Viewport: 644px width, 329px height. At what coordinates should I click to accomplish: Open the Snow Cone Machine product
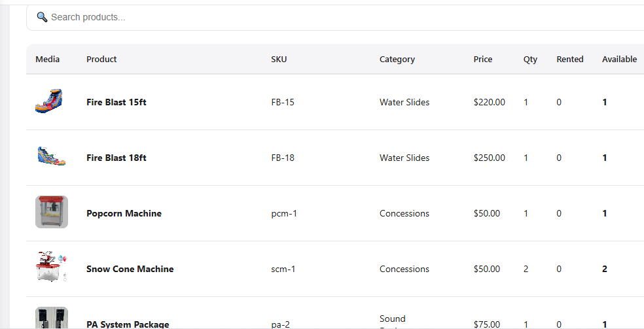pos(130,269)
